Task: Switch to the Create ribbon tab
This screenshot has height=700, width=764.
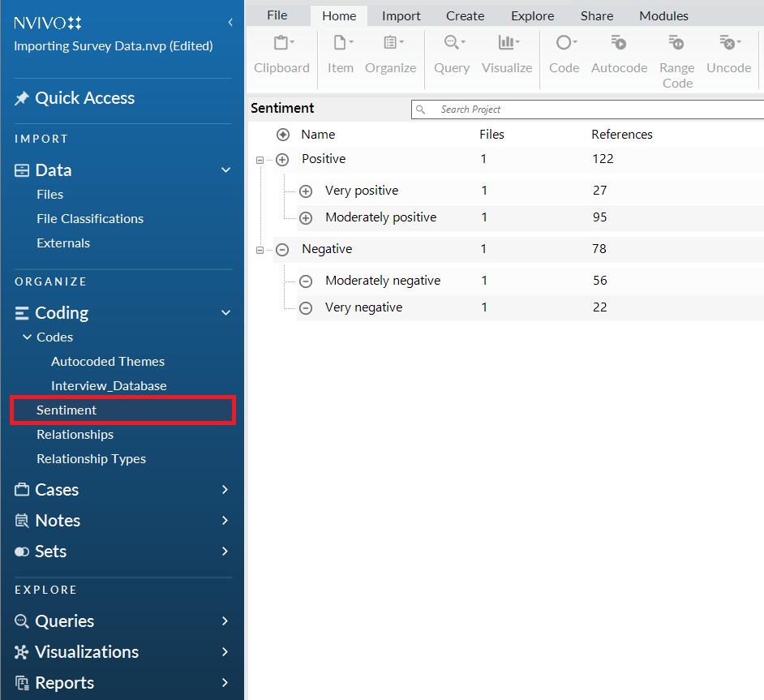Action: coord(466,16)
